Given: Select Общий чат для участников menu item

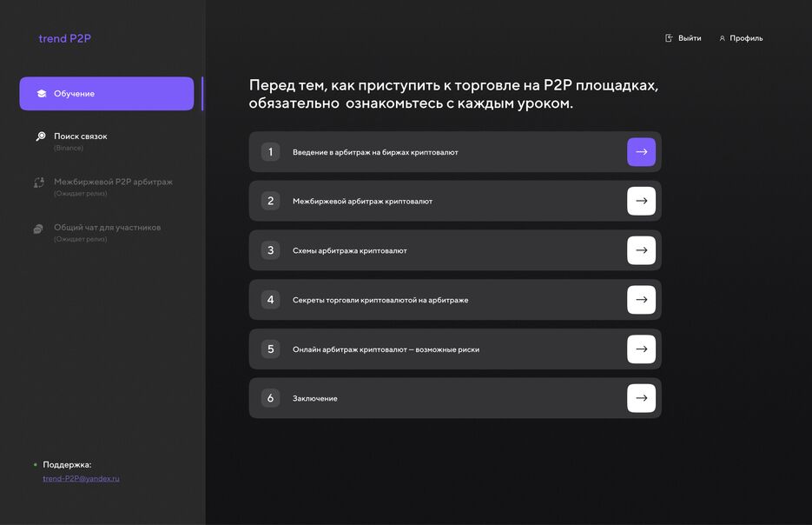Looking at the screenshot, I should tap(107, 228).
